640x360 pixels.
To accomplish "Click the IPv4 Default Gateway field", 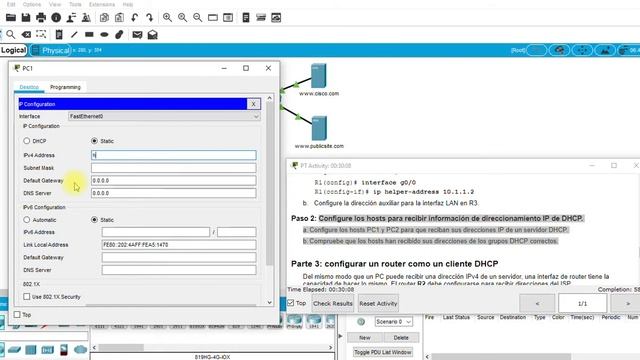I will (174, 180).
